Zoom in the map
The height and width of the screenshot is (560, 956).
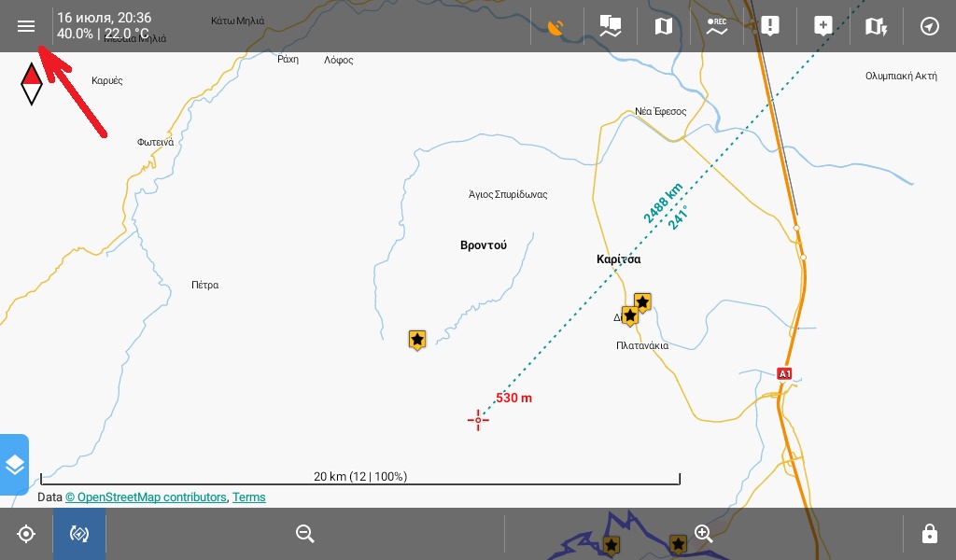[x=704, y=534]
